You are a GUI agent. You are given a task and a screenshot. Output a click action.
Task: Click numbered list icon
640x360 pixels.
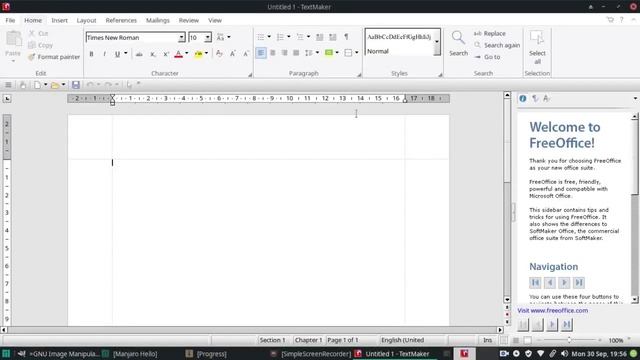(280, 37)
